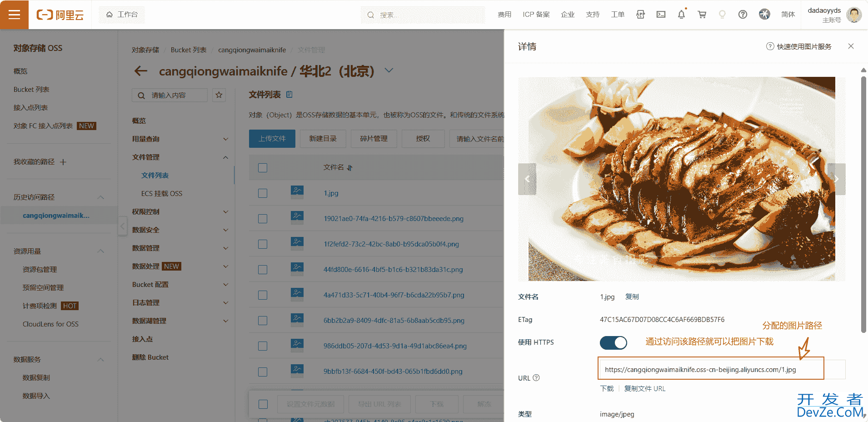Show previous image in preview
This screenshot has width=868, height=422.
(527, 179)
